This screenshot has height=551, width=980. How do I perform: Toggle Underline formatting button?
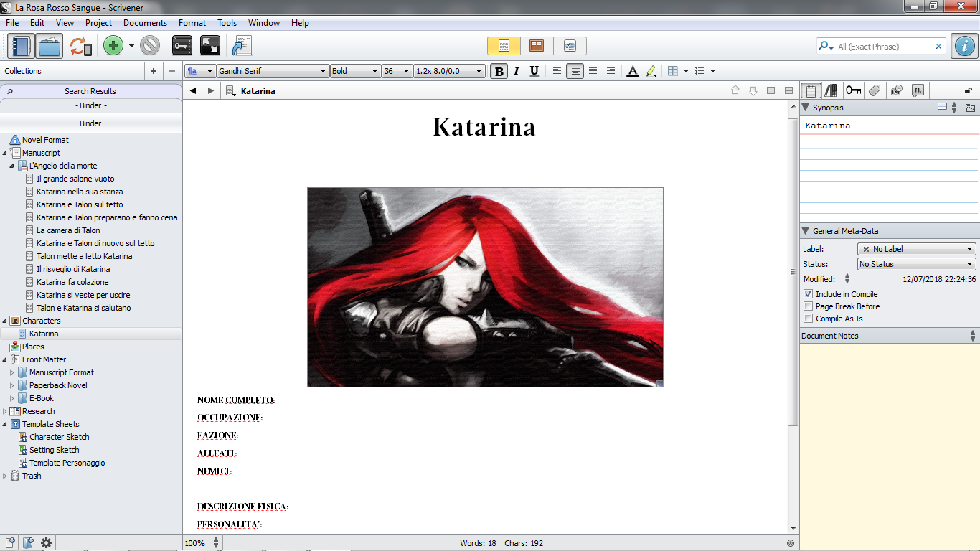point(534,71)
